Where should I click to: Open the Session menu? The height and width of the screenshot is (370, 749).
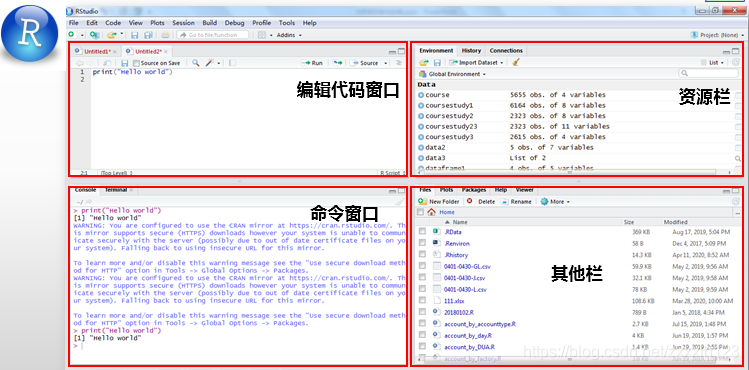click(183, 22)
